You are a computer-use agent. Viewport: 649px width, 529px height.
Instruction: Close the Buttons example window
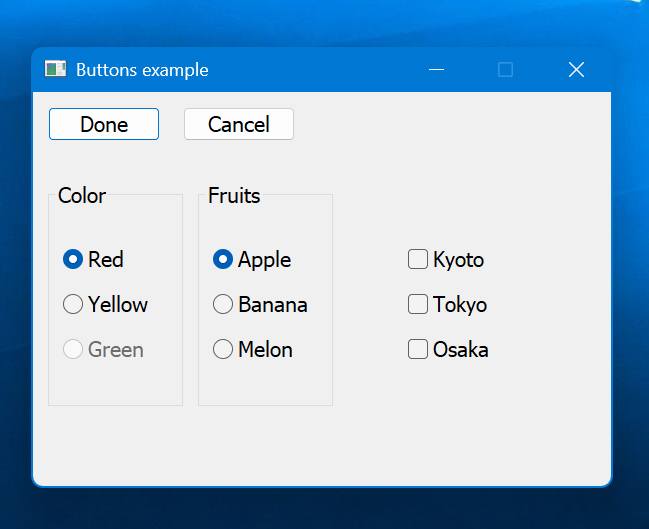click(576, 70)
